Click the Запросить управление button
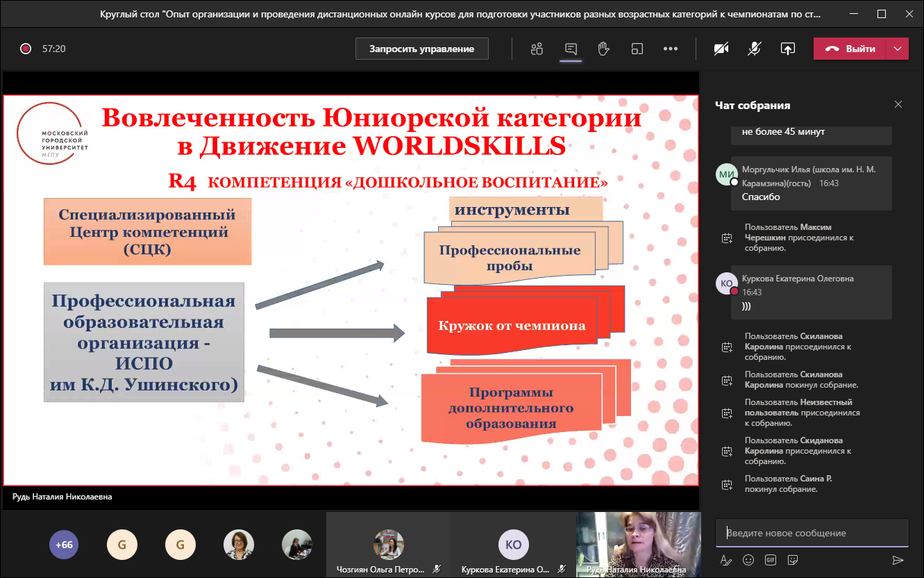 click(421, 49)
